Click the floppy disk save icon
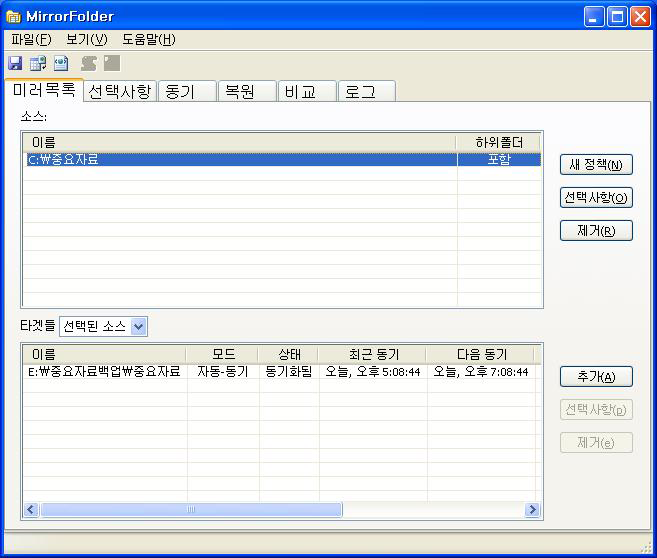This screenshot has width=657, height=558. click(15, 64)
